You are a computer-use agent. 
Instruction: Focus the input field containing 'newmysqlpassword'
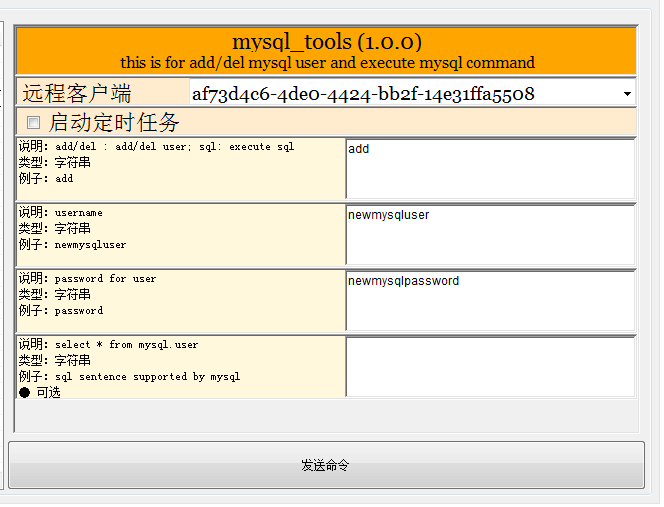tap(490, 301)
